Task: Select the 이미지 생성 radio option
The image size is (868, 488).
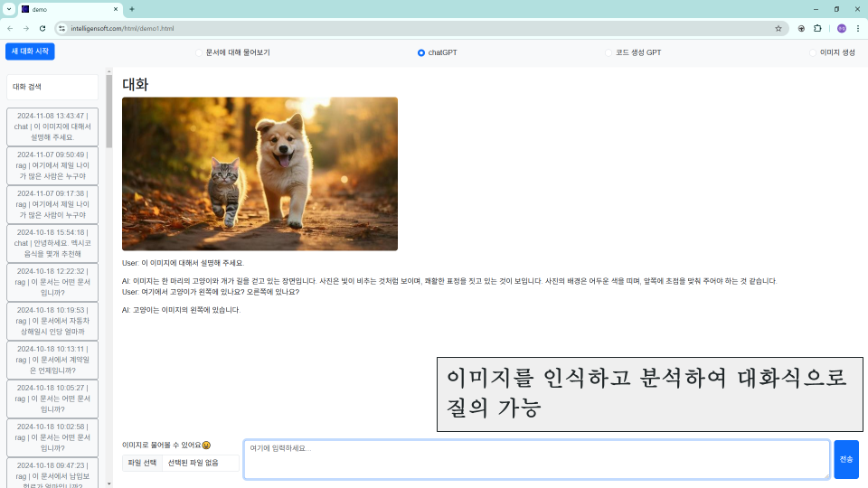Action: 813,52
